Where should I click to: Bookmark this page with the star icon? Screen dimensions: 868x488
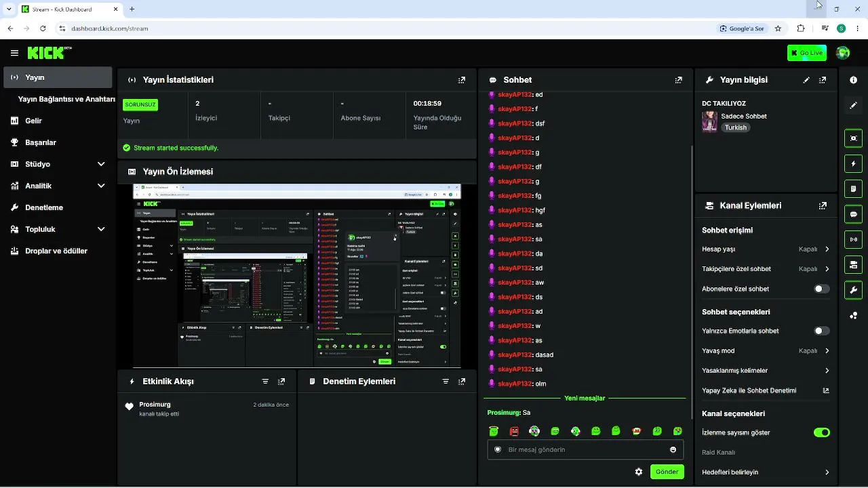pyautogui.click(x=778, y=28)
